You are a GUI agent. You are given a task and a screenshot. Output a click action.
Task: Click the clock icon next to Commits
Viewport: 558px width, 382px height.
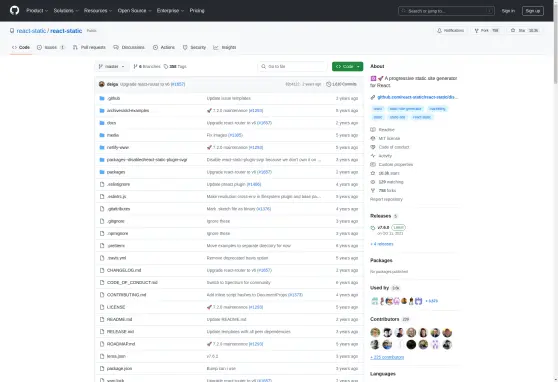[328, 84]
